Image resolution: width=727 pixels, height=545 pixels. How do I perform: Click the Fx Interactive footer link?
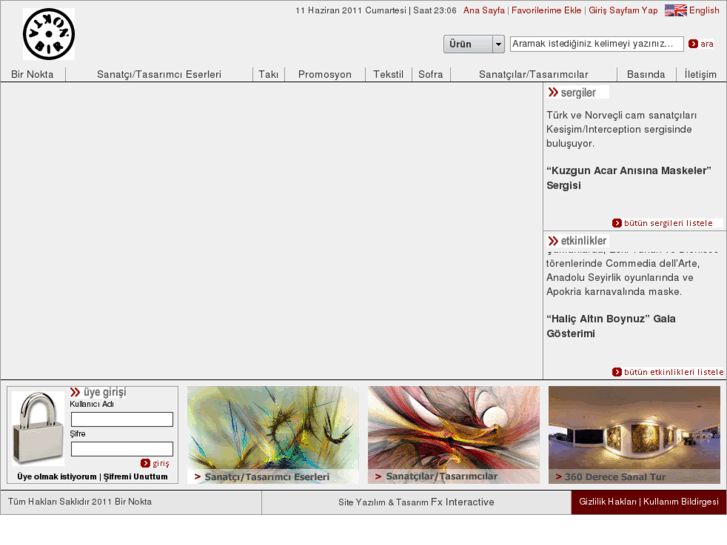[462, 502]
